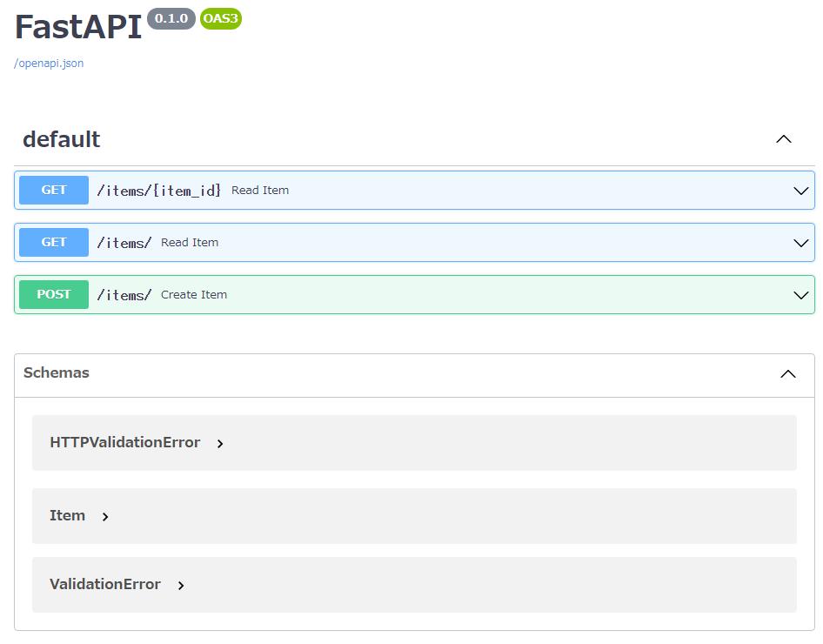
Task: Collapse the Schemas section with its chevron
Action: pyautogui.click(x=788, y=373)
